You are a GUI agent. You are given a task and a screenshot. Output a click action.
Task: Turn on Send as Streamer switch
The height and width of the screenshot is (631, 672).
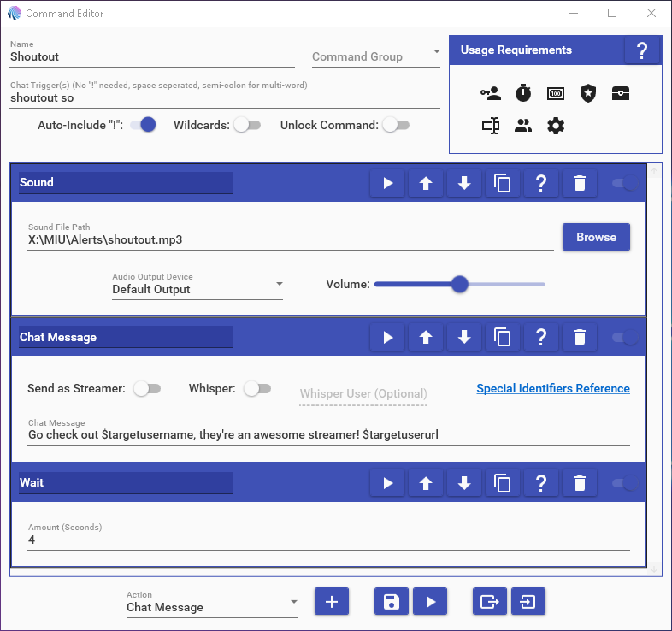(147, 389)
